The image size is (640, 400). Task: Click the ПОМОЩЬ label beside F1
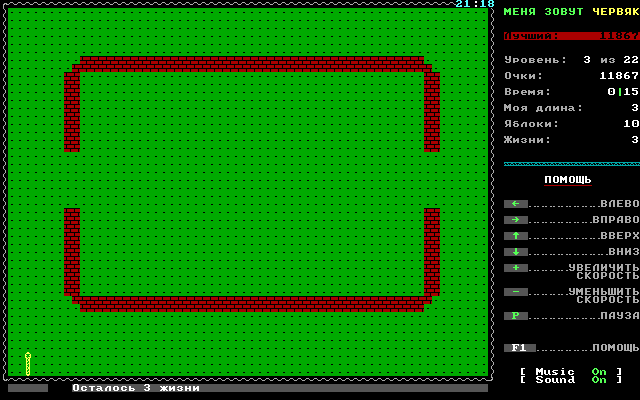[616, 348]
